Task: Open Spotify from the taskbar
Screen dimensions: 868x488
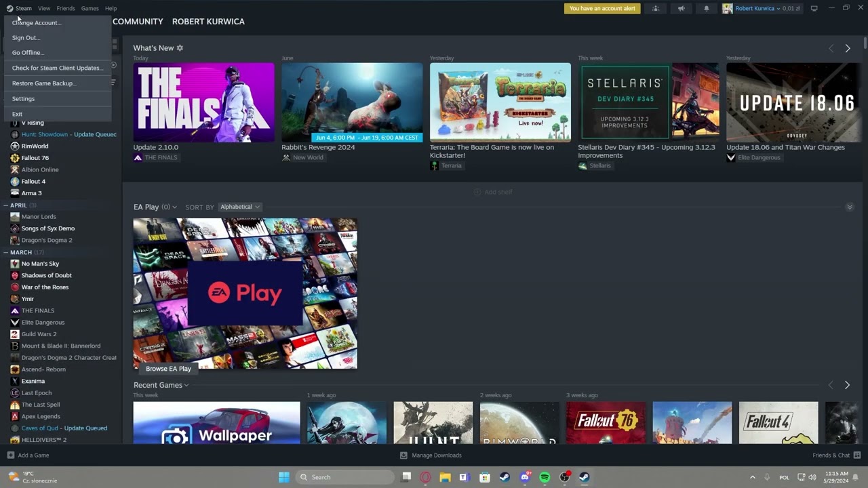Action: (545, 477)
